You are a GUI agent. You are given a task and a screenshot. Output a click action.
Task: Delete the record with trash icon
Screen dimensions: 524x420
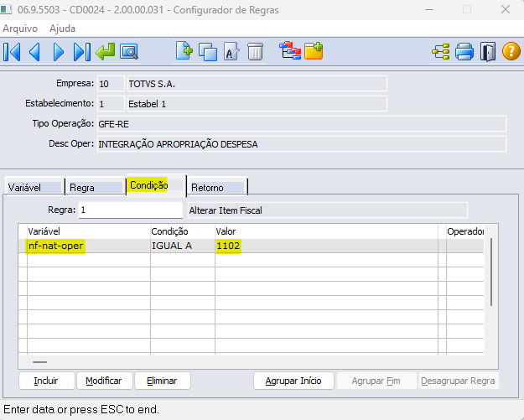pos(256,51)
